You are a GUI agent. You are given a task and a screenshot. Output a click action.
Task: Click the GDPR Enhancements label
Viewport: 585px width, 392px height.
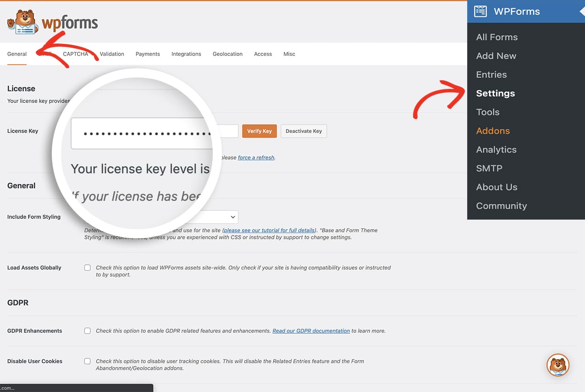coord(35,331)
